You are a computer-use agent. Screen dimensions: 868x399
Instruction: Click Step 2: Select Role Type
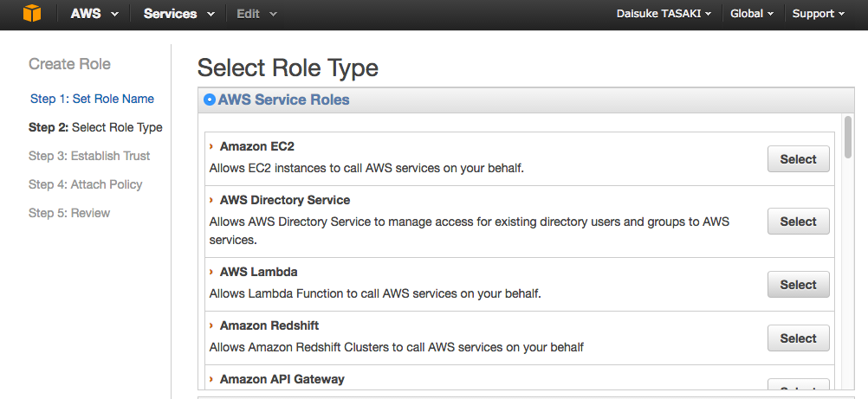click(95, 127)
